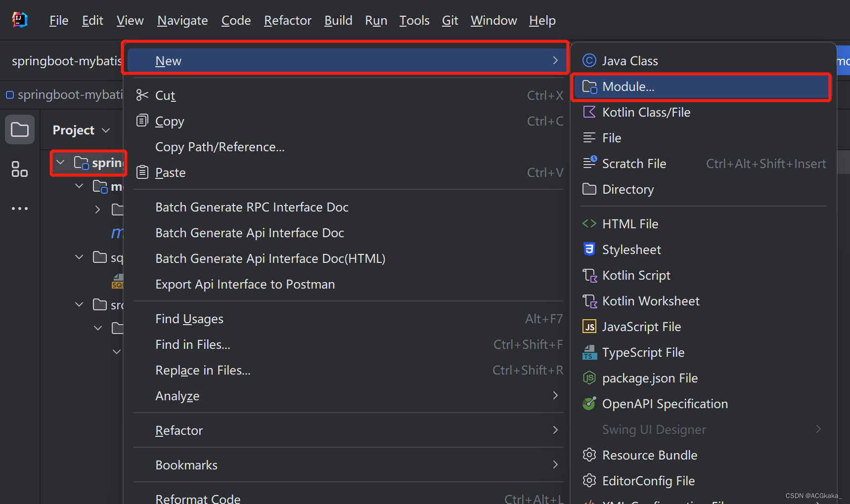Select Directory in New submenu
The width and height of the screenshot is (850, 504).
[x=703, y=189]
